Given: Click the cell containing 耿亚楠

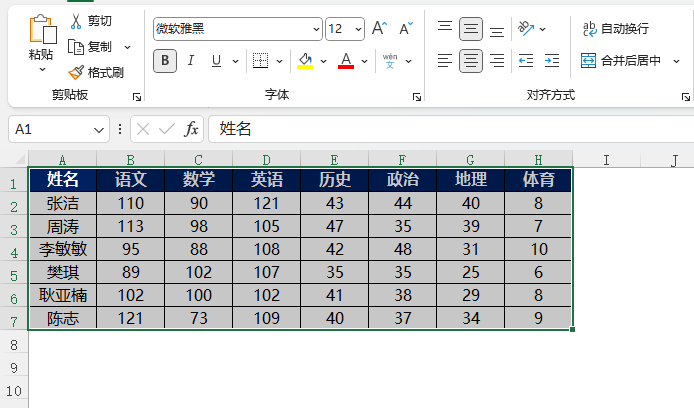Looking at the screenshot, I should (x=63, y=295).
